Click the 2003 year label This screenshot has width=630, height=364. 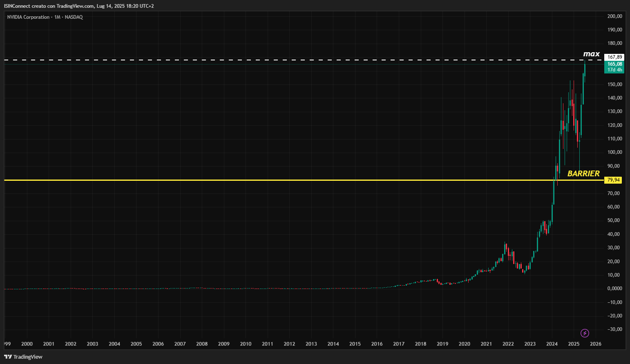point(92,344)
